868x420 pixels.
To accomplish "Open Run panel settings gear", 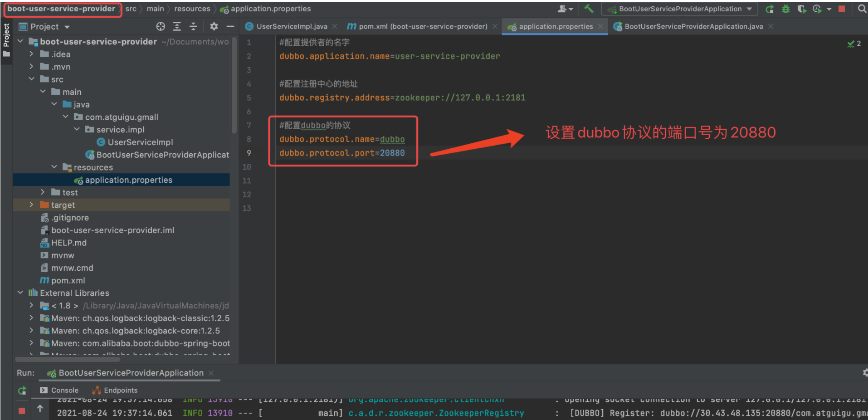I will [865, 373].
